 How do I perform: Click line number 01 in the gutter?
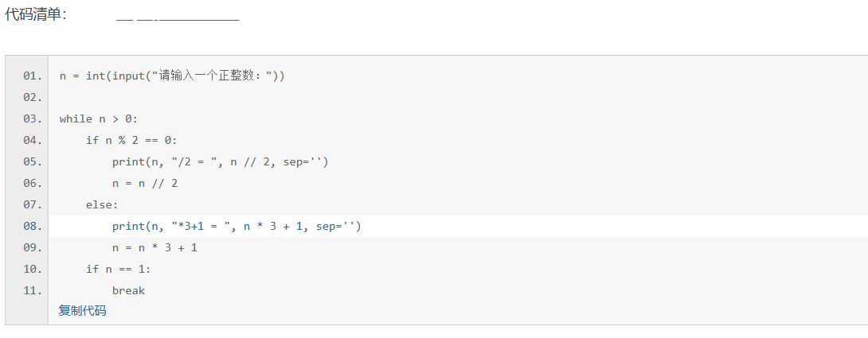32,76
